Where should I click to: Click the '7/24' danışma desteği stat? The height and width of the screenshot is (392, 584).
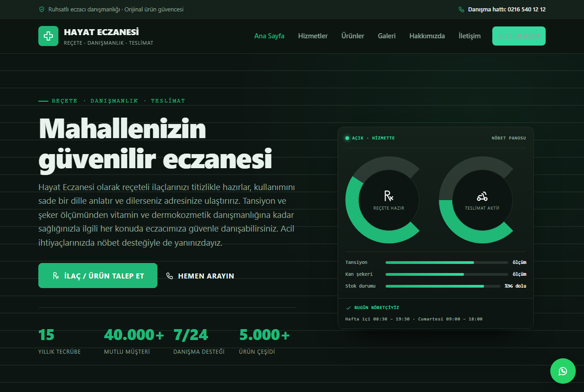coord(191,335)
